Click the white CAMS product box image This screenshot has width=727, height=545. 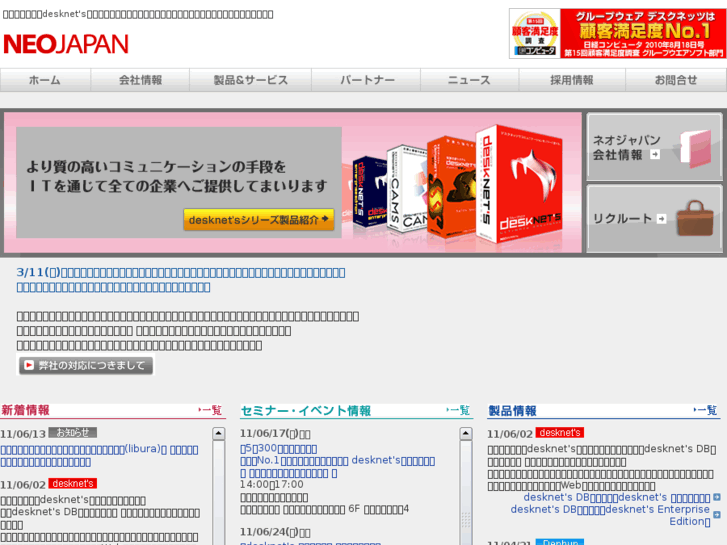406,189
